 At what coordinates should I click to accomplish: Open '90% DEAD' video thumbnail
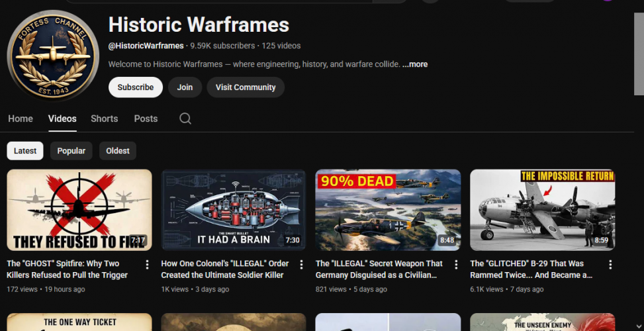click(388, 210)
